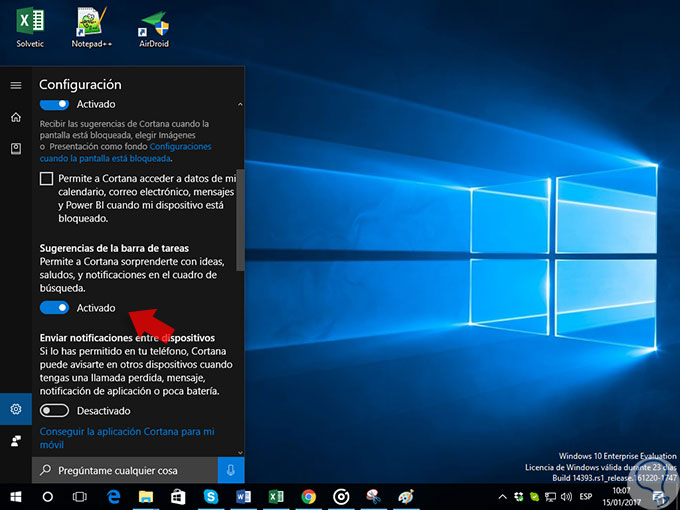The image size is (680, 510).
Task: Open the Windows Start menu
Action: (x=16, y=497)
